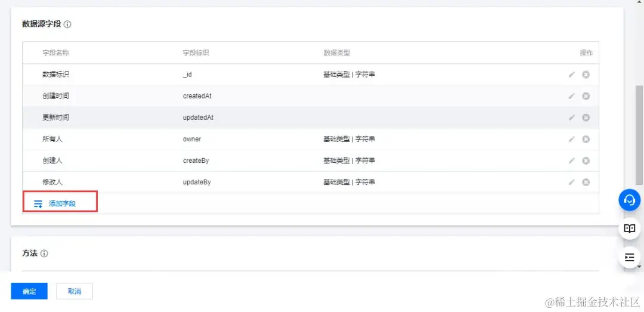Select the 字段名称 column header
The width and height of the screenshot is (644, 312).
tap(56, 53)
